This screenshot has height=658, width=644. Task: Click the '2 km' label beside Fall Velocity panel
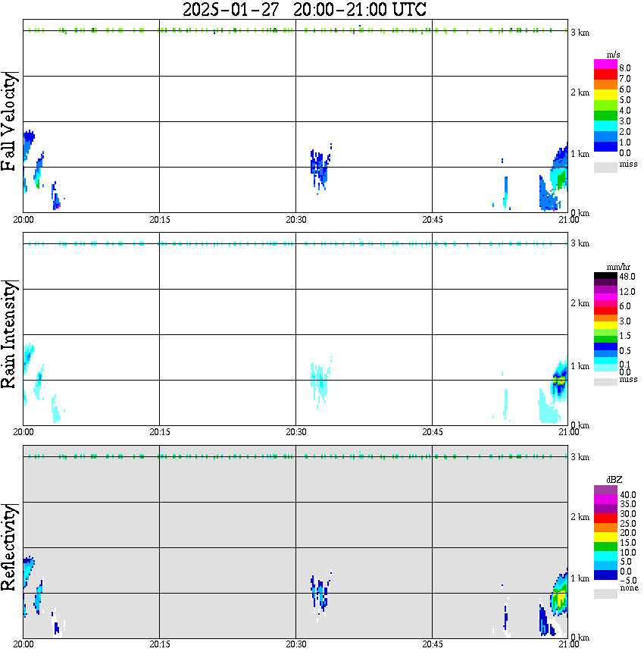(x=580, y=92)
